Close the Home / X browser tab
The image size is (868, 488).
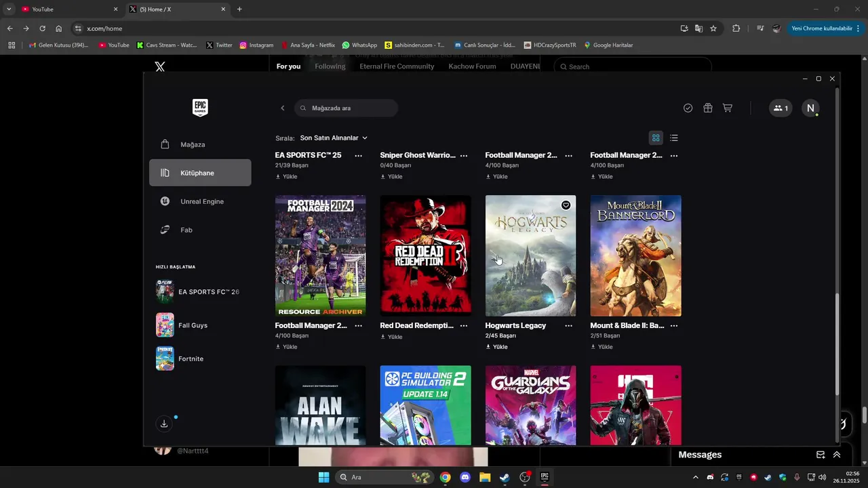[x=223, y=9]
